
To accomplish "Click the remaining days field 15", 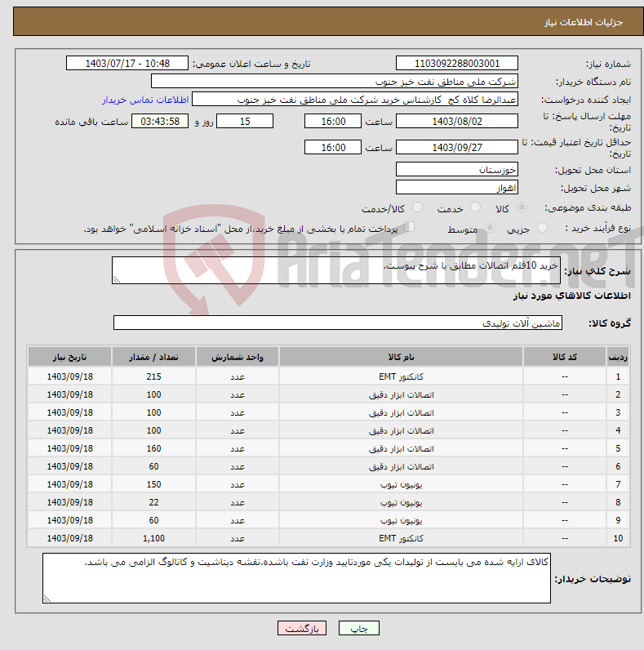I will [x=245, y=121].
